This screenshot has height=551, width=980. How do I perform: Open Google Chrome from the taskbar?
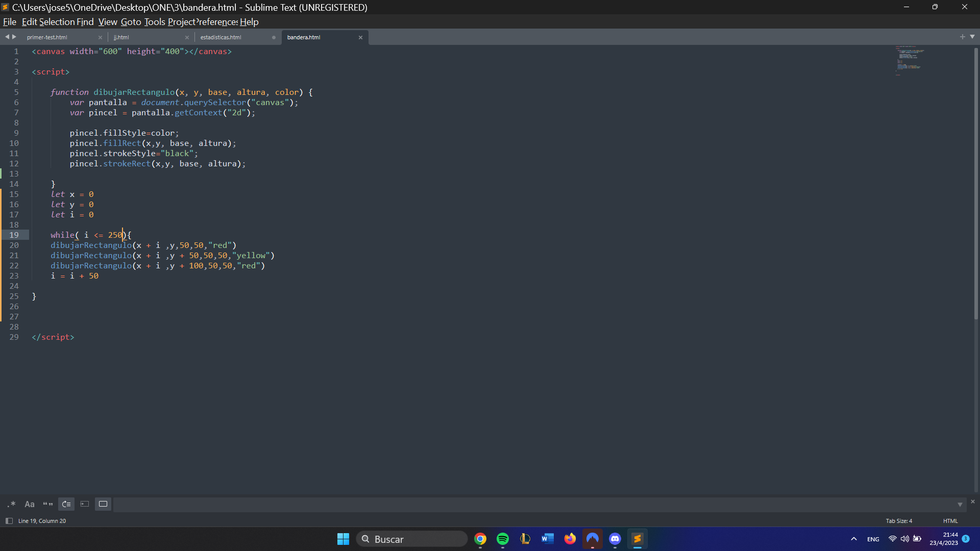(480, 539)
